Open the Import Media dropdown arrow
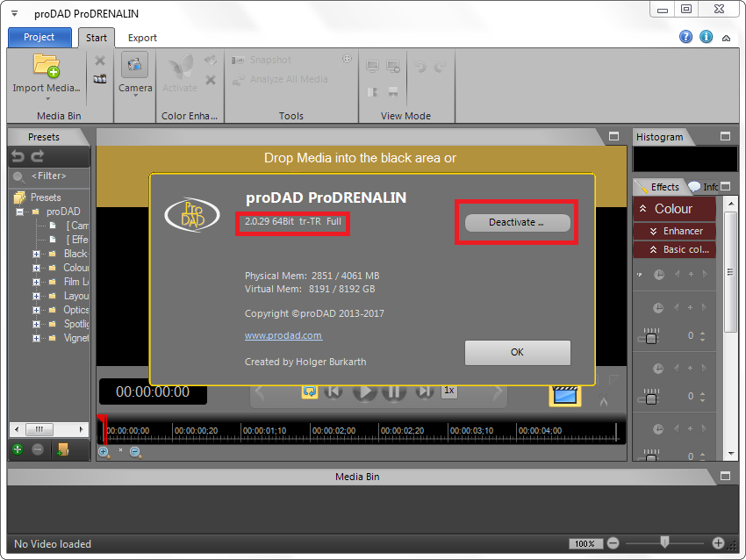The width and height of the screenshot is (746, 560). point(47,98)
